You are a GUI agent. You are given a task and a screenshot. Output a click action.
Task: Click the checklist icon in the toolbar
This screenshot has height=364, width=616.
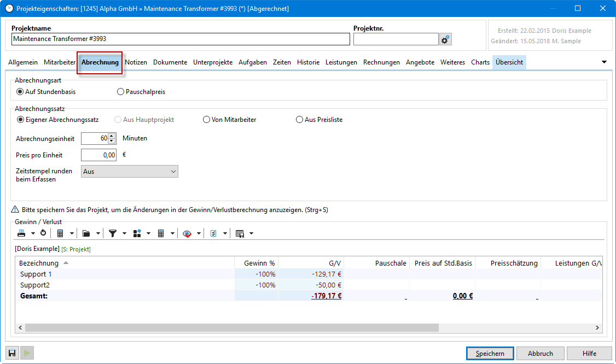tap(213, 233)
